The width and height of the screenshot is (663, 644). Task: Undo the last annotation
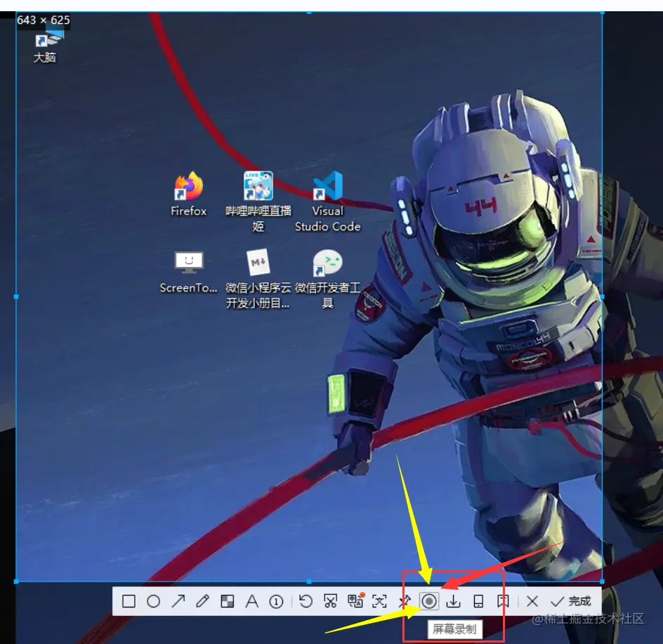tap(306, 601)
